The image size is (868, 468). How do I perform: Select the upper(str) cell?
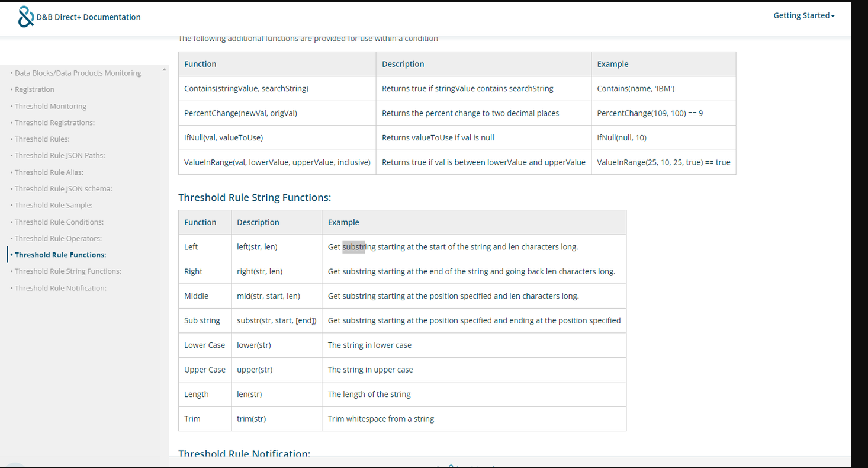277,370
